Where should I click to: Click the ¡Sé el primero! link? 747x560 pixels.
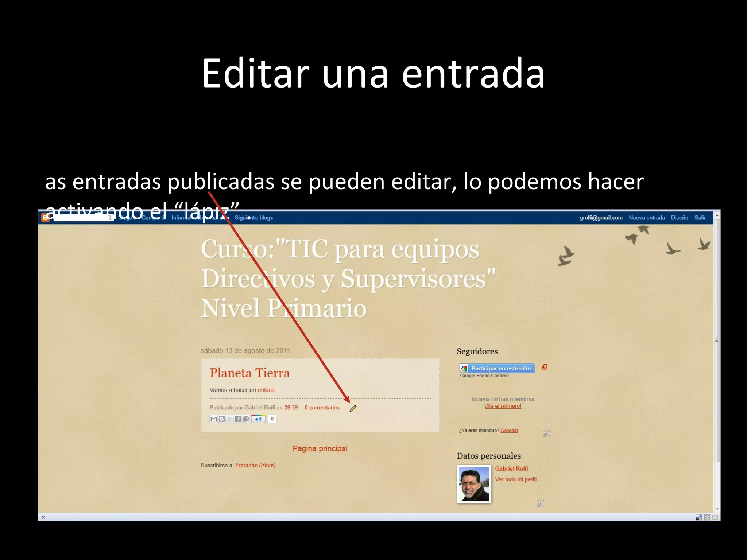pos(503,406)
